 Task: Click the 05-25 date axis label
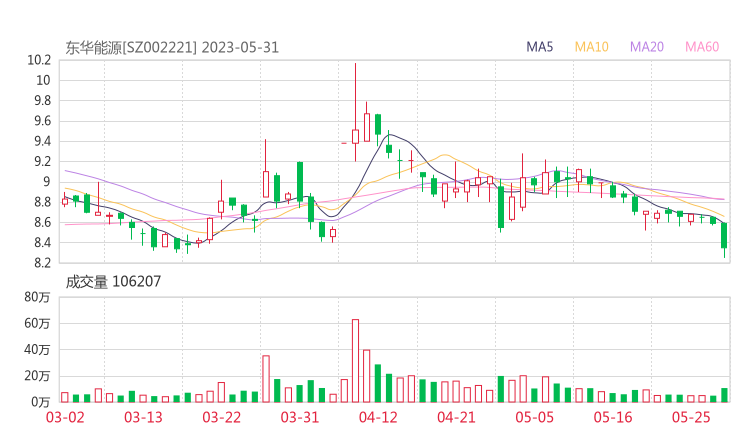point(691,417)
